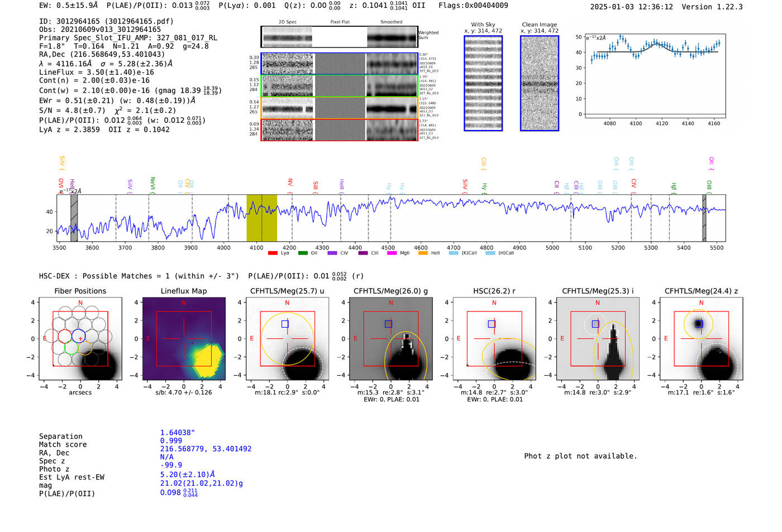Open the CFHTLS/Meg(25.7) u image
782x532 pixels.
click(x=287, y=339)
